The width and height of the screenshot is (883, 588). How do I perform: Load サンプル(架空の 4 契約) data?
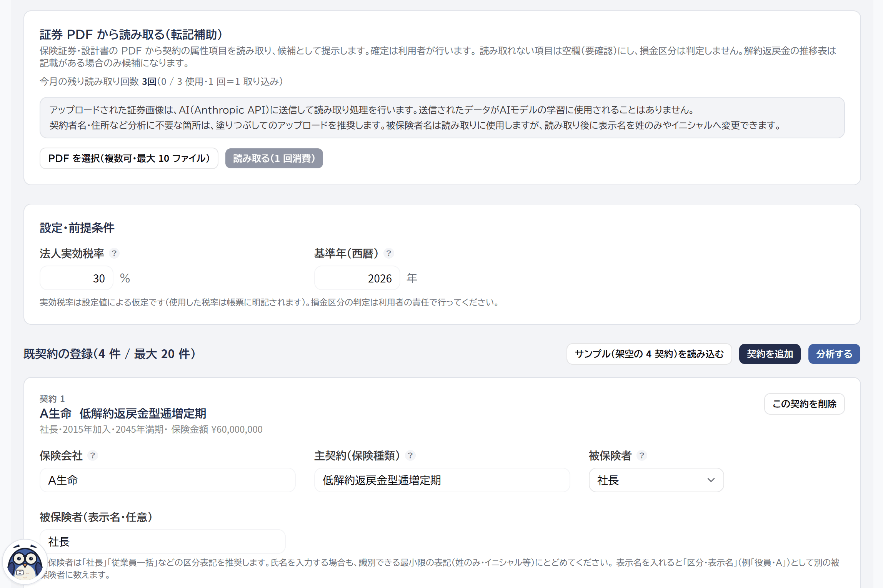point(649,354)
